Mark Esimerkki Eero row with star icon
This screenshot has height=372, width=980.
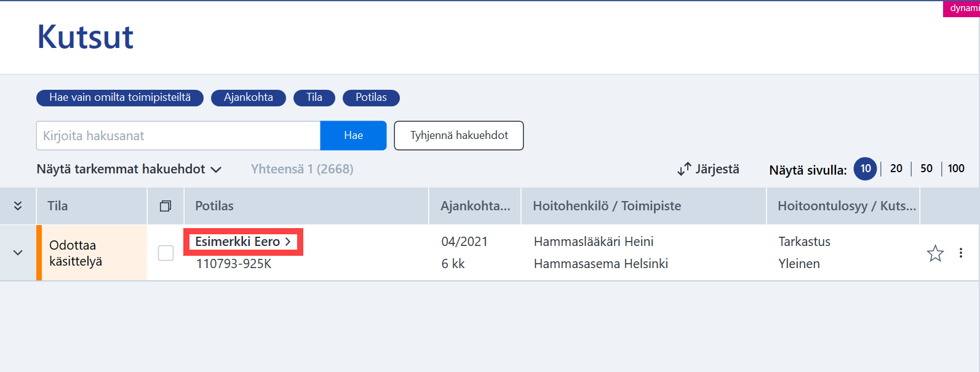pos(935,253)
